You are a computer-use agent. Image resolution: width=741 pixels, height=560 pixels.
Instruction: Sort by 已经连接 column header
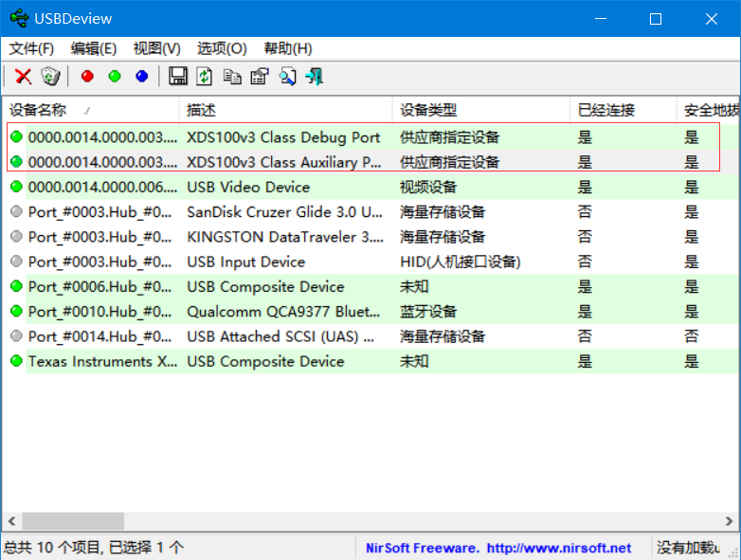(624, 110)
